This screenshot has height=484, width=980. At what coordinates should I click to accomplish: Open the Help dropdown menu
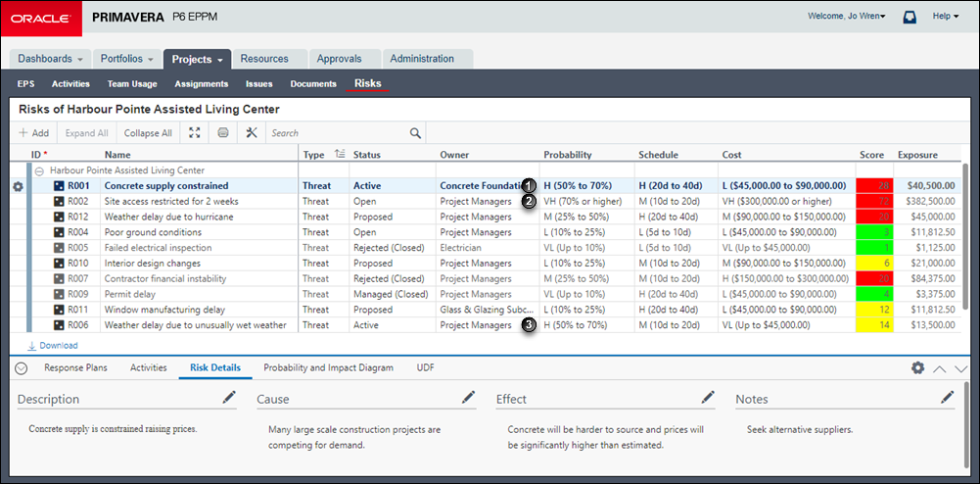click(x=946, y=17)
